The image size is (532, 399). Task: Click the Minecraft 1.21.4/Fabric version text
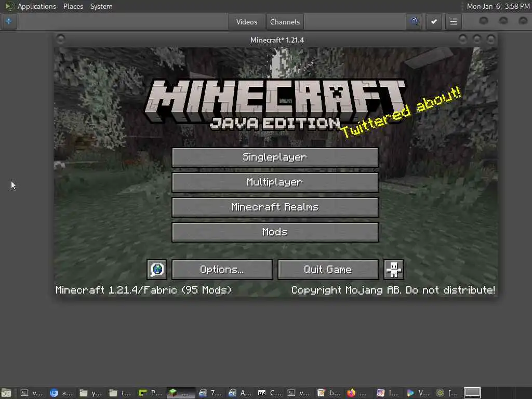(143, 290)
